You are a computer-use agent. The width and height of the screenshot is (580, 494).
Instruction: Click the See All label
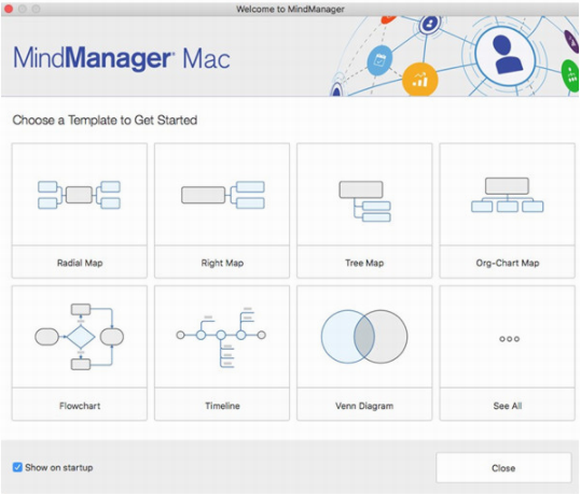[508, 406]
